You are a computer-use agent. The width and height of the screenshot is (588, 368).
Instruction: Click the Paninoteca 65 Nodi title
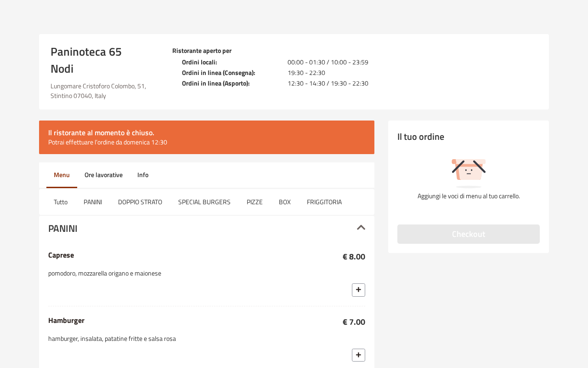pos(86,60)
